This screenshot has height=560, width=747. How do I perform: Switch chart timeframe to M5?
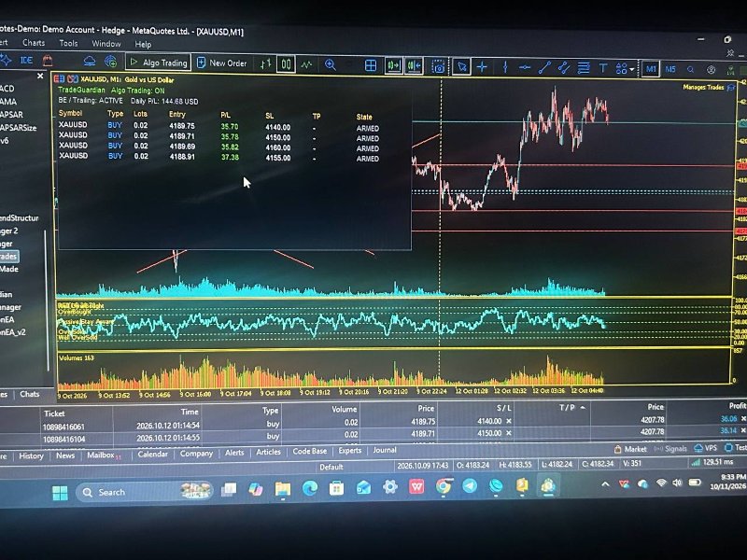coord(670,69)
